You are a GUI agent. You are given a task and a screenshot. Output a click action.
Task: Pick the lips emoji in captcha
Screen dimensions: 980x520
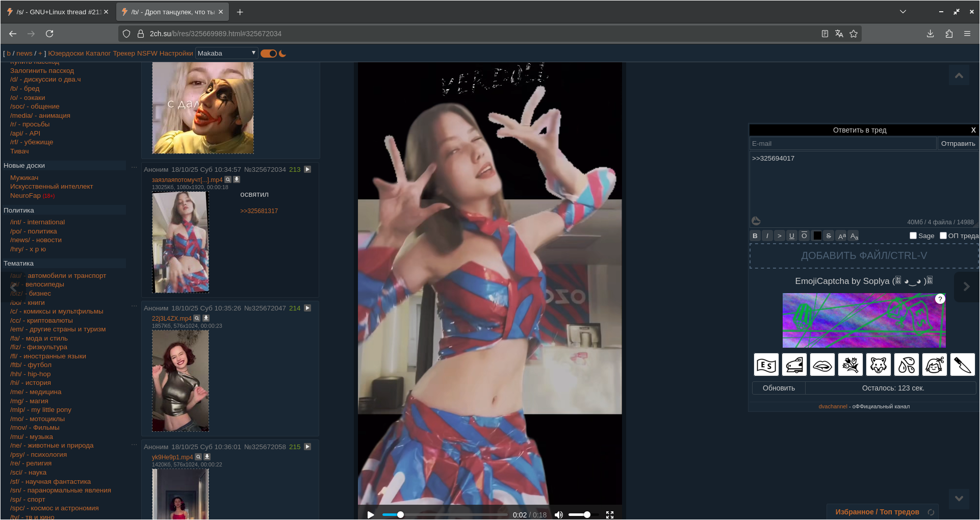click(x=822, y=365)
